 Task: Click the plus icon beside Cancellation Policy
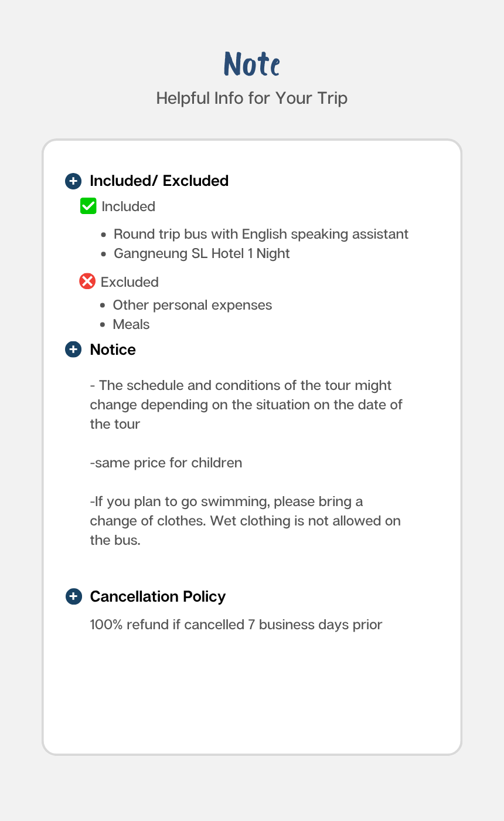click(x=73, y=597)
